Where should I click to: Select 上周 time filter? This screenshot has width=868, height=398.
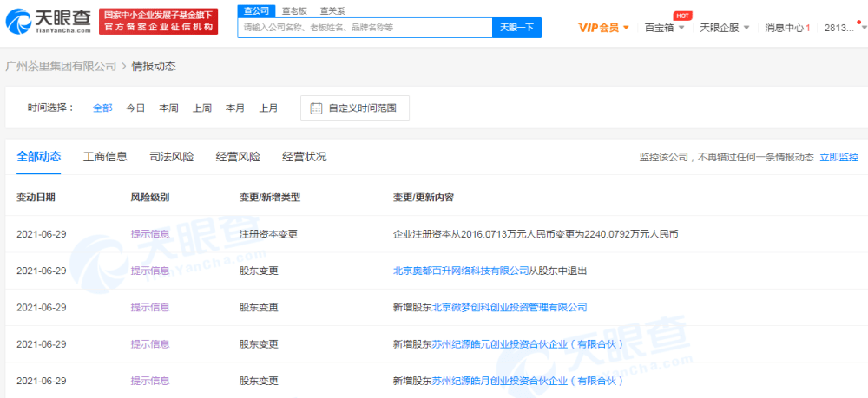(x=201, y=108)
